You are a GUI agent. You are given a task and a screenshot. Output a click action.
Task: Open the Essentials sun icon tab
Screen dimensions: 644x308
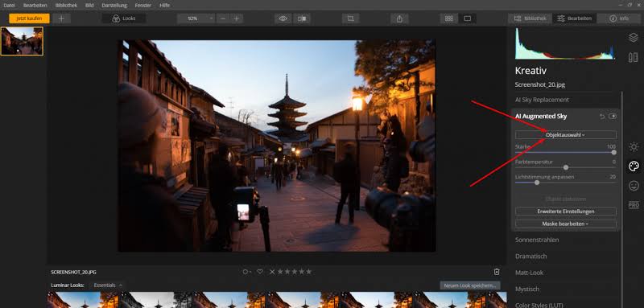[x=634, y=147]
